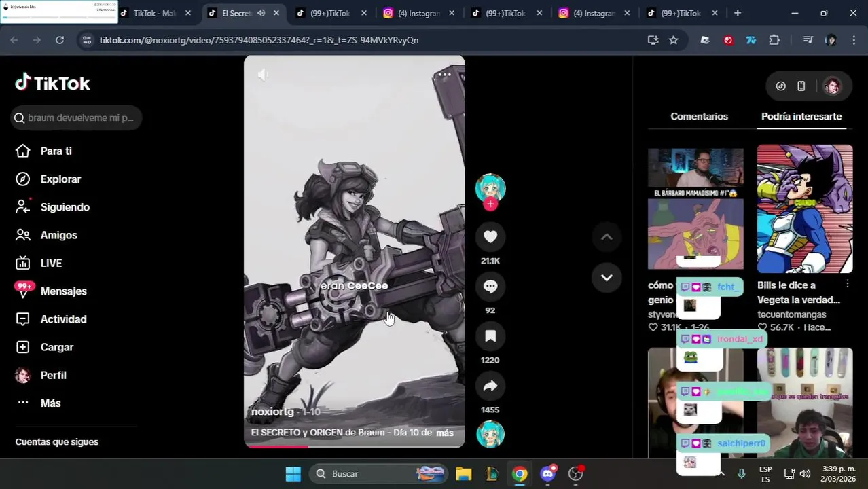Open the Chrome three-dot menu
Image resolution: width=868 pixels, height=489 pixels.
(853, 40)
